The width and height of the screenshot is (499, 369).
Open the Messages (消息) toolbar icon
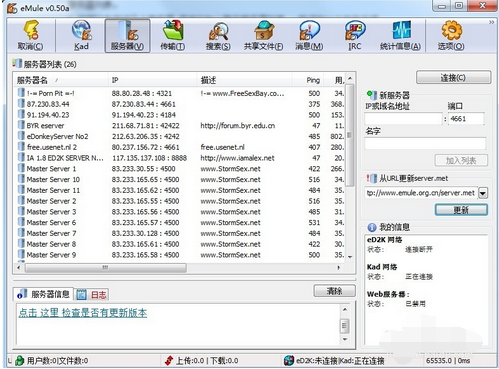(x=309, y=31)
